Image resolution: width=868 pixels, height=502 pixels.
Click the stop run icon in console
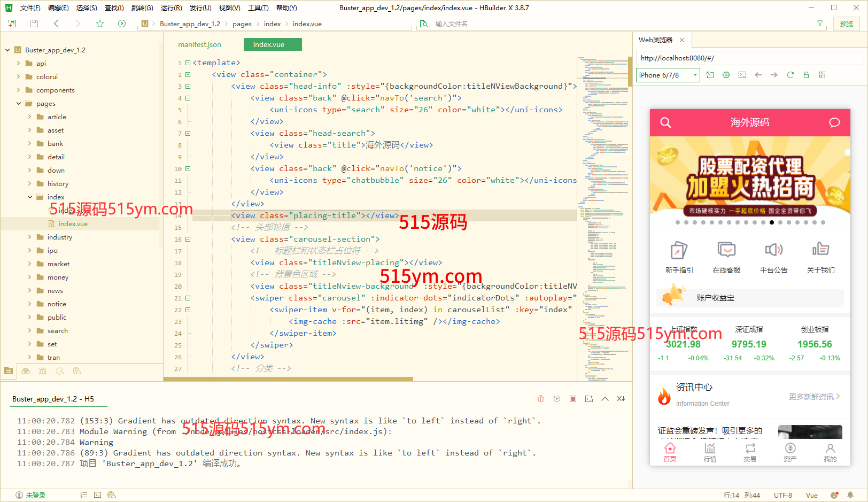[x=572, y=399]
